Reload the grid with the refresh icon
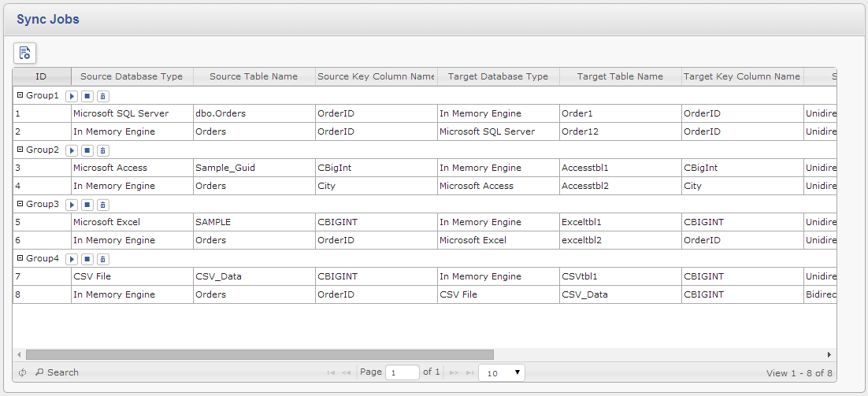This screenshot has height=396, width=868. (x=22, y=372)
